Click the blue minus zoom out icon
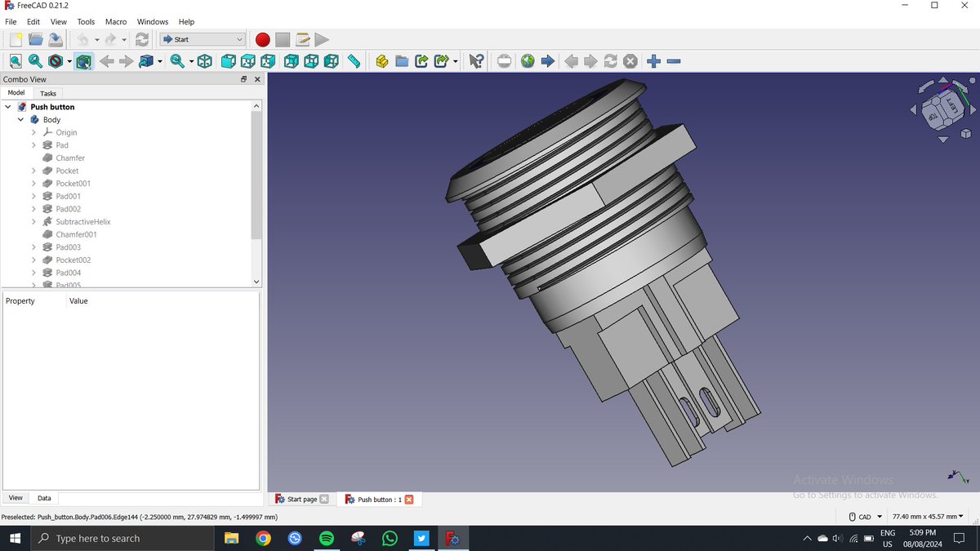 674,61
